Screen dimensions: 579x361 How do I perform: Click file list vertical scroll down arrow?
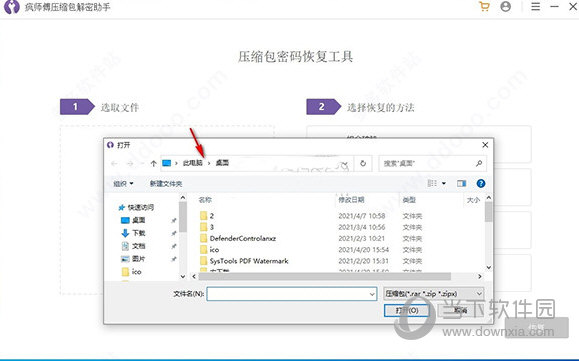click(489, 267)
